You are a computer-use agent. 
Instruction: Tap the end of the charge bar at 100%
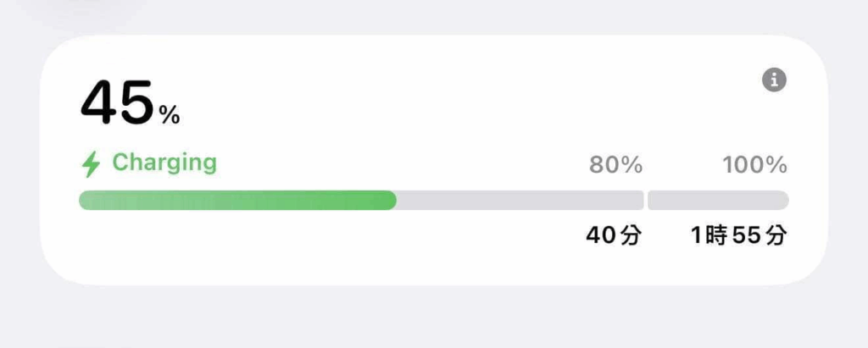click(x=782, y=201)
